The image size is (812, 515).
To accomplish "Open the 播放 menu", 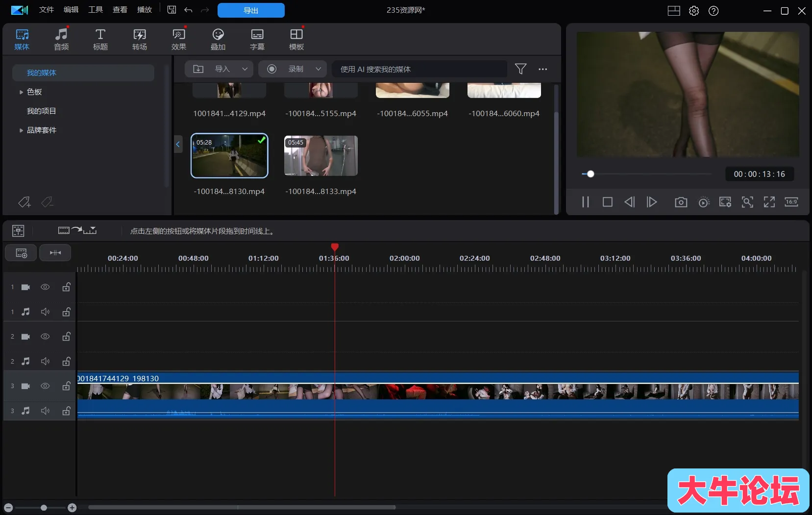I will click(x=145, y=10).
